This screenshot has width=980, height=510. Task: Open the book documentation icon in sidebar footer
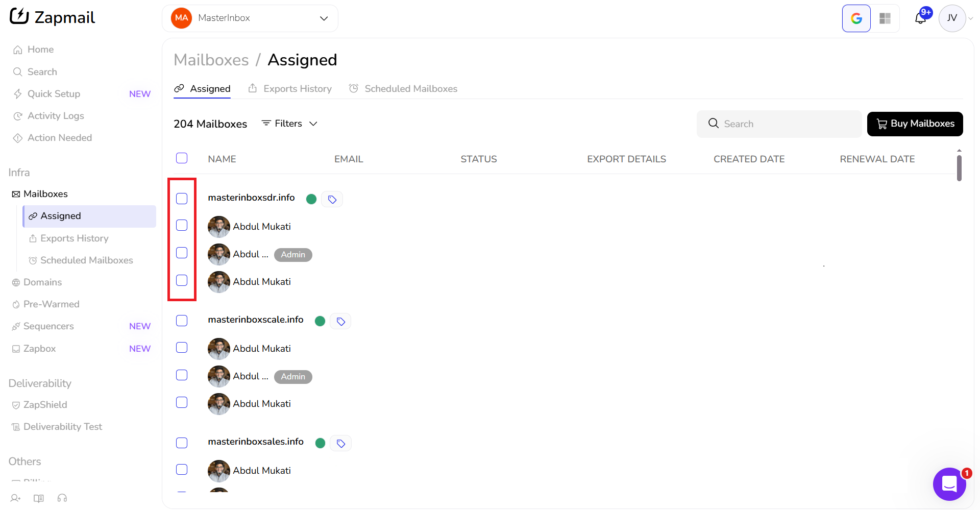click(x=39, y=498)
